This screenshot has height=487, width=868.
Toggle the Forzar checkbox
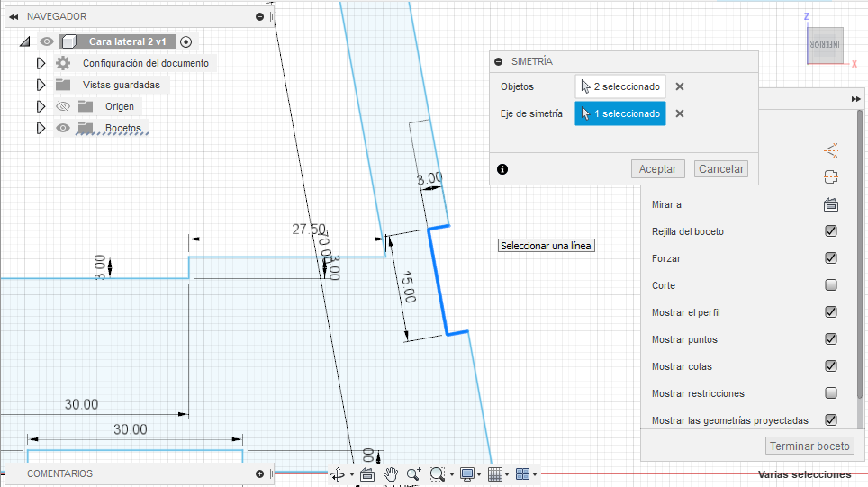[831, 257]
